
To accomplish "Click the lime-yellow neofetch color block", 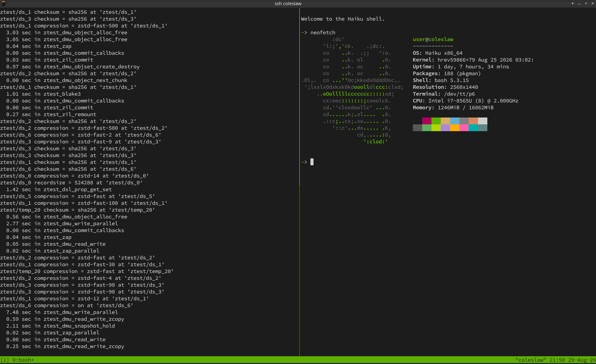I will [x=436, y=128].
